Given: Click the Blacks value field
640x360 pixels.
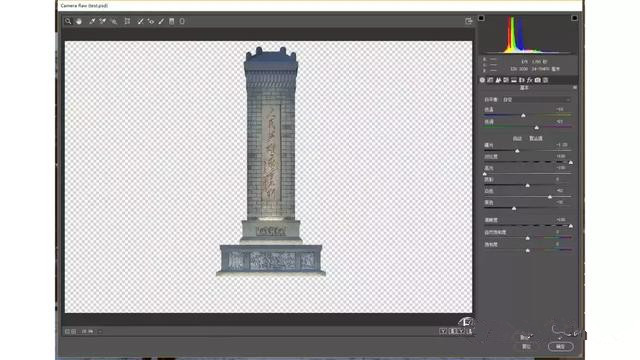Looking at the screenshot, I should (x=560, y=202).
